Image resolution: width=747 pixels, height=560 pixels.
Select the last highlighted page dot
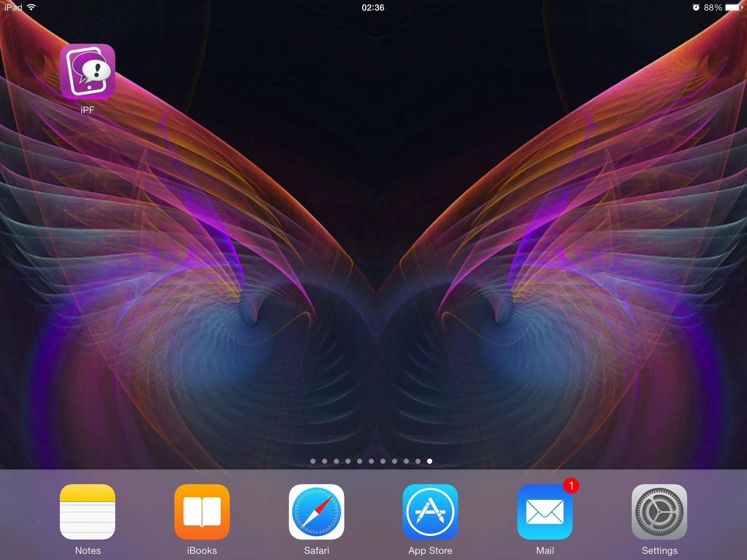click(x=430, y=461)
